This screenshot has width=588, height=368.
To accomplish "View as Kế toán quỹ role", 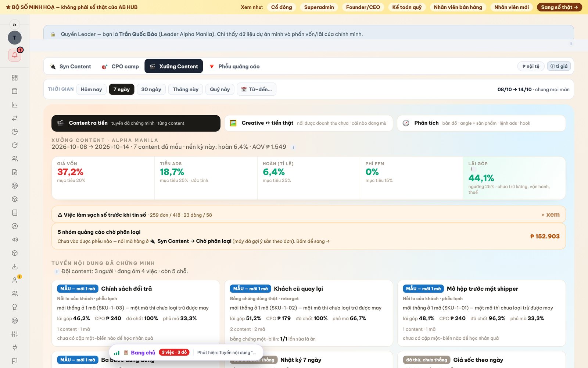I will [x=407, y=7].
